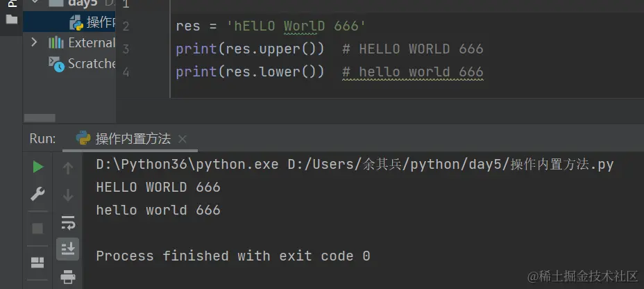Toggle the soft-wrap icon
The width and height of the screenshot is (644, 289).
point(68,222)
